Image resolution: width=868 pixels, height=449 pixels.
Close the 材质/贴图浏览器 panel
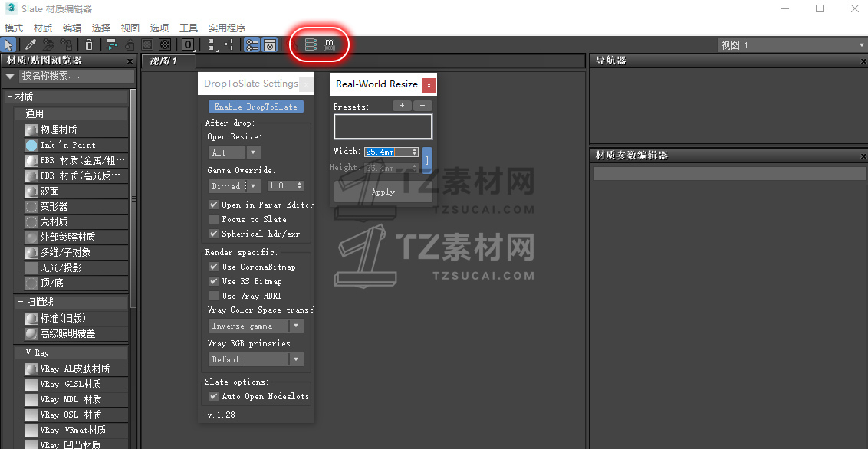tap(130, 61)
